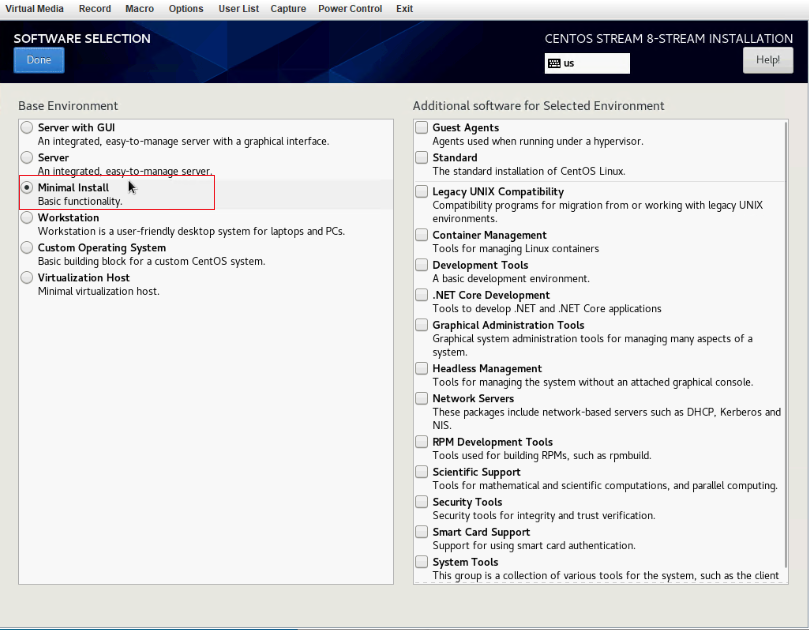Click 'Agents used when running under a hypervisor.'
The image size is (809, 630).
pyautogui.click(x=538, y=141)
